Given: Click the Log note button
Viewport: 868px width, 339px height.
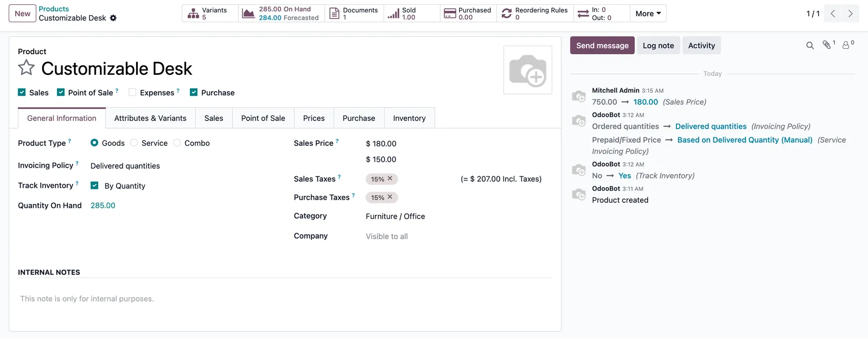Looking at the screenshot, I should pyautogui.click(x=659, y=46).
